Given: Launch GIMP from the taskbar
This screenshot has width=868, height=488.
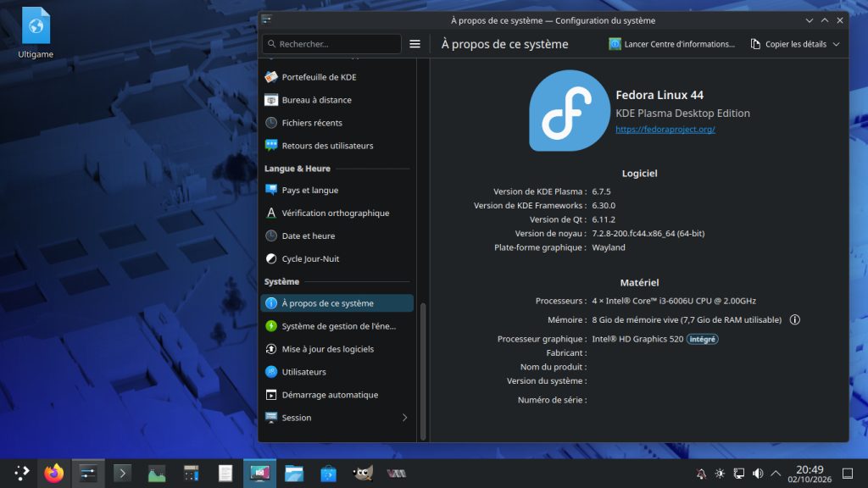Looking at the screenshot, I should (363, 473).
